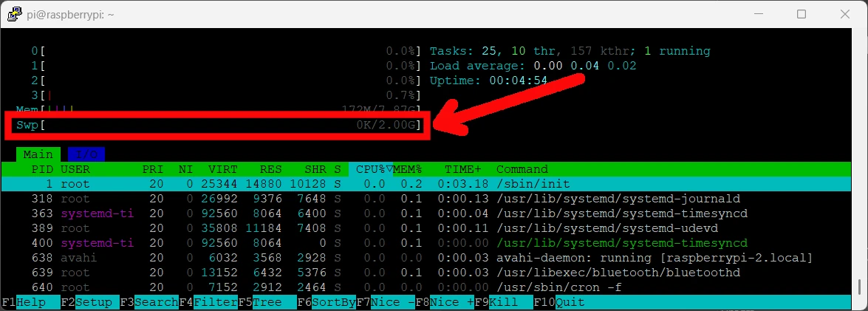The height and width of the screenshot is (311, 868).
Task: Sort by RES column header
Action: pos(270,169)
